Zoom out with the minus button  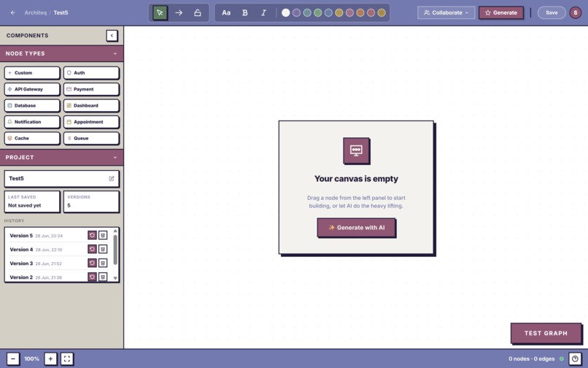[13, 359]
